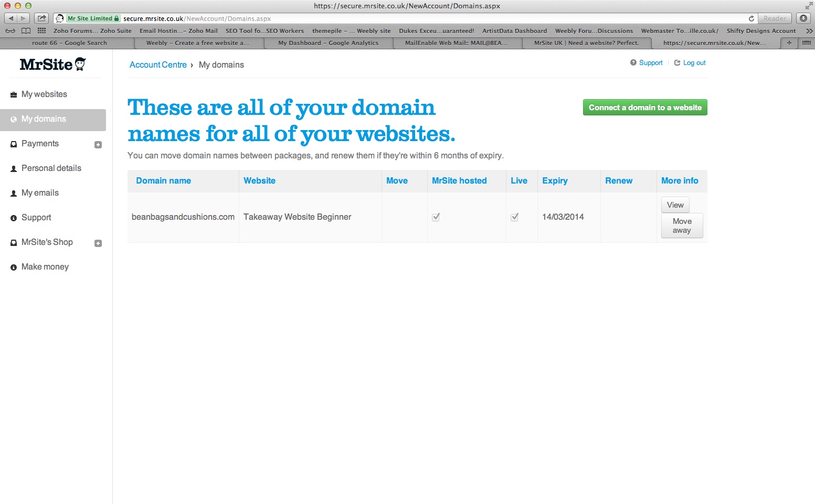Add a new tab with plus icon
The height and width of the screenshot is (504, 815).
[x=789, y=43]
